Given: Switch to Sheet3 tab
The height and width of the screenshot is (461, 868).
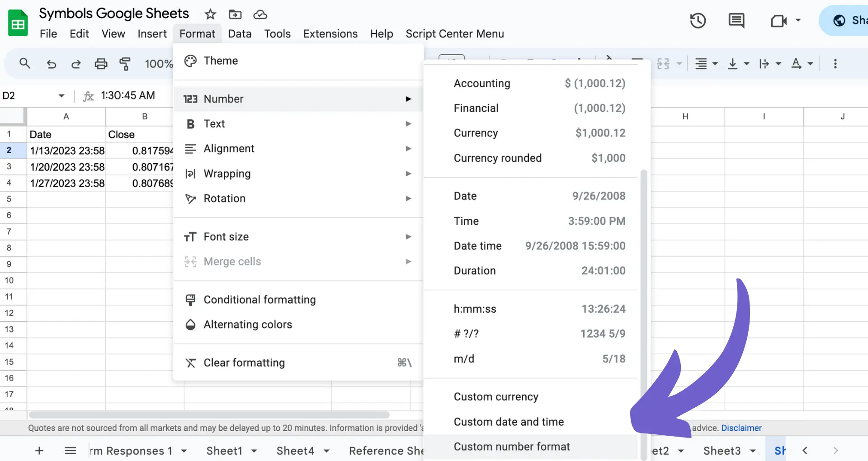Looking at the screenshot, I should pos(722,451).
